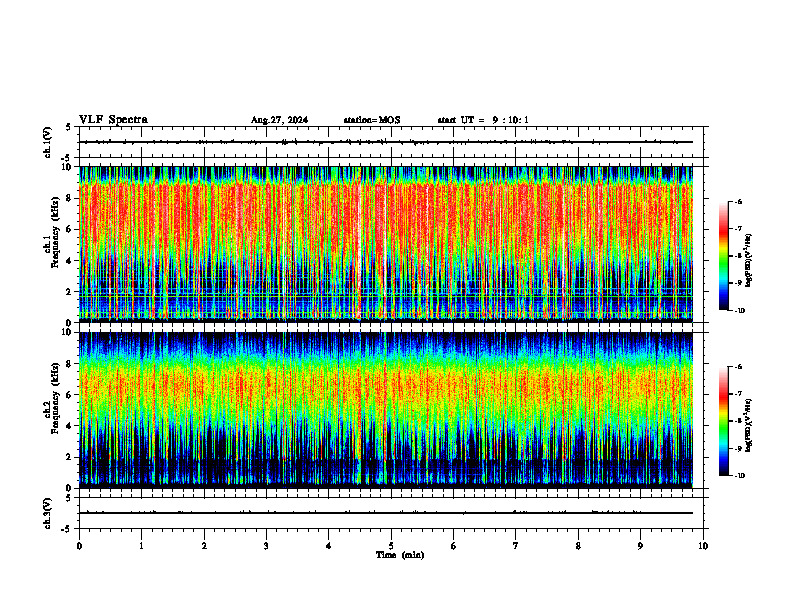
Task: Click the "-6" tick on ch.2 color bar
Action: click(738, 367)
